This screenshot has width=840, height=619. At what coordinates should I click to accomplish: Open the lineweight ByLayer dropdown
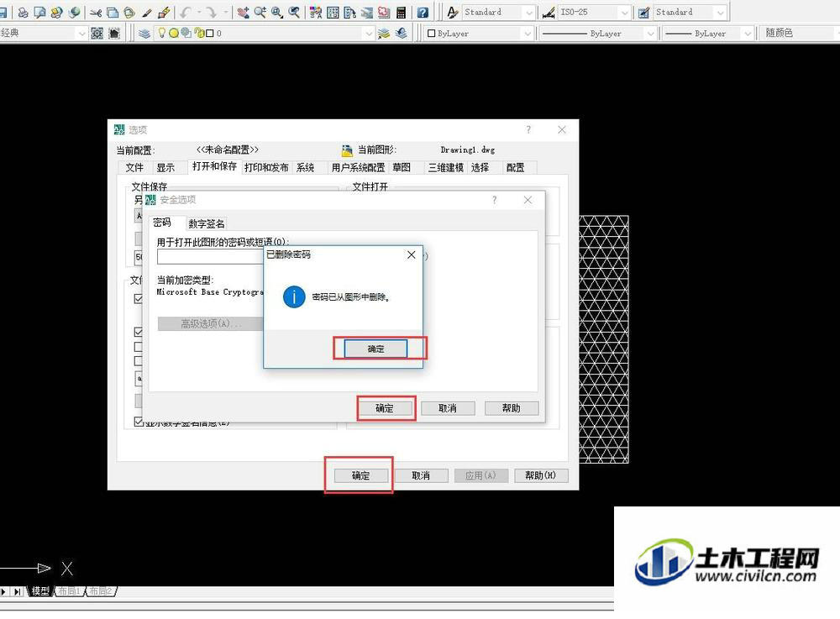click(x=748, y=34)
